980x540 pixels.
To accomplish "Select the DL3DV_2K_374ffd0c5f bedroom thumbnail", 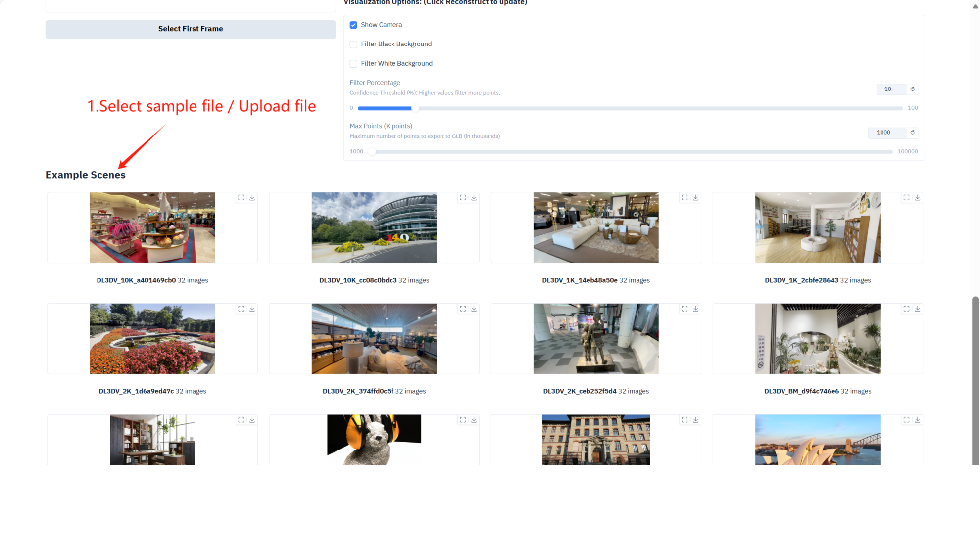I will click(374, 339).
